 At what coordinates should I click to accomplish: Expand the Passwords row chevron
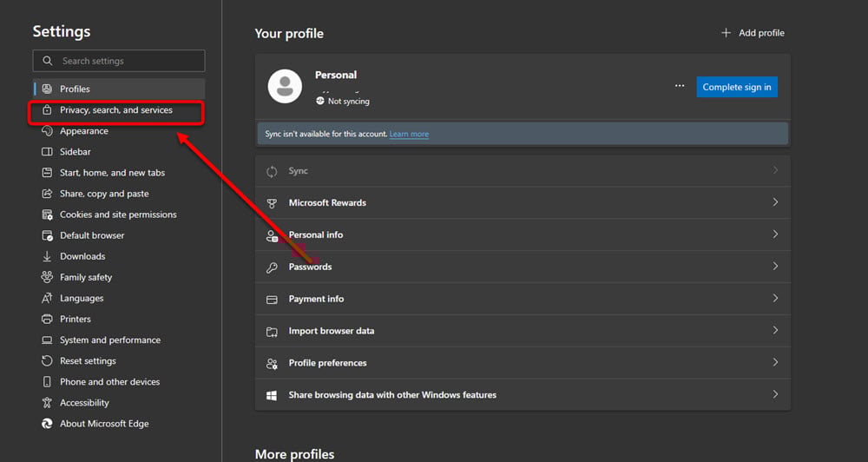click(x=775, y=266)
